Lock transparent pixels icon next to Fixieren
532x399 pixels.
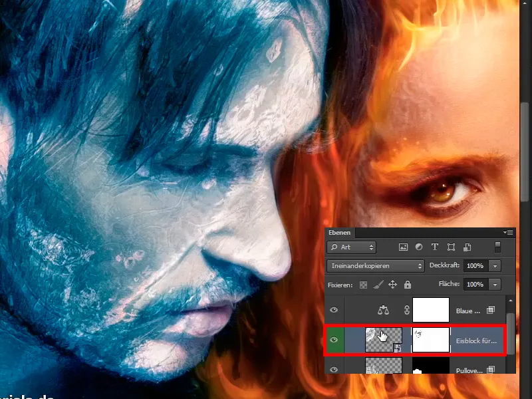click(x=363, y=285)
